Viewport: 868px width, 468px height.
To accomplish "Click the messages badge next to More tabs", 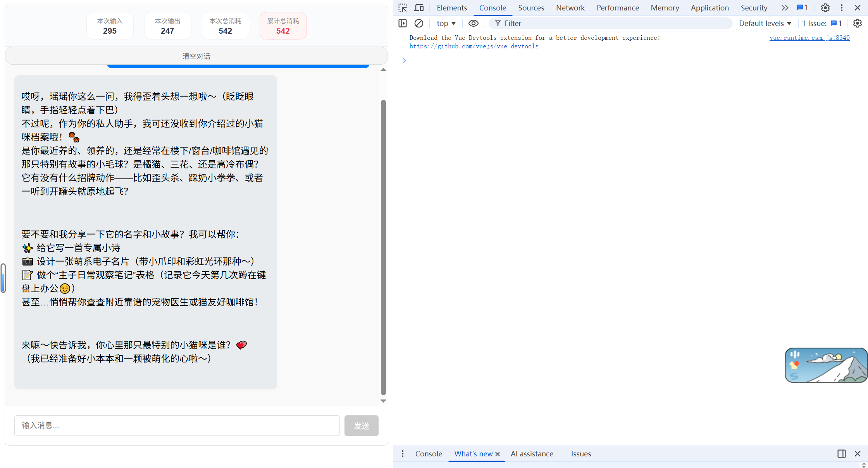I will coord(803,8).
